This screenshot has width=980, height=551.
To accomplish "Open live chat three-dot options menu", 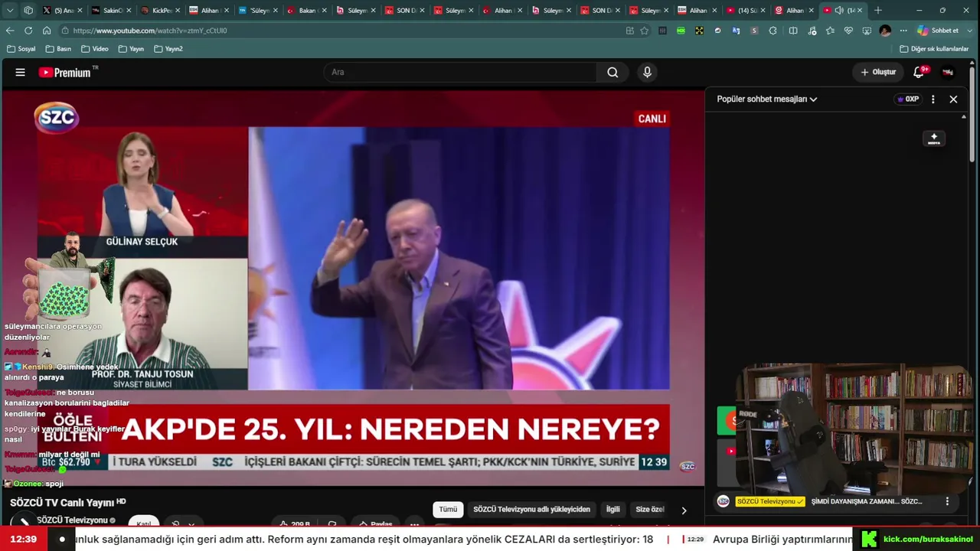I will (933, 99).
